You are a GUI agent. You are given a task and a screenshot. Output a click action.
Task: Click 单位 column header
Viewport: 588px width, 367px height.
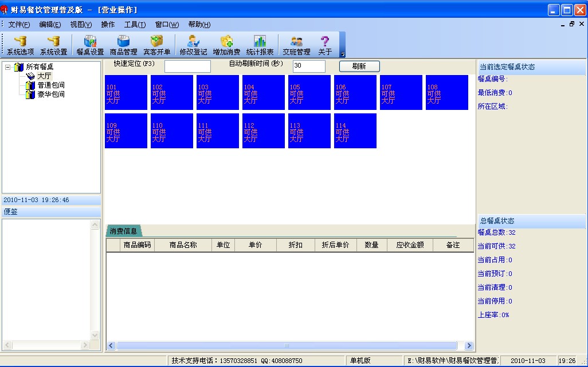click(x=223, y=245)
